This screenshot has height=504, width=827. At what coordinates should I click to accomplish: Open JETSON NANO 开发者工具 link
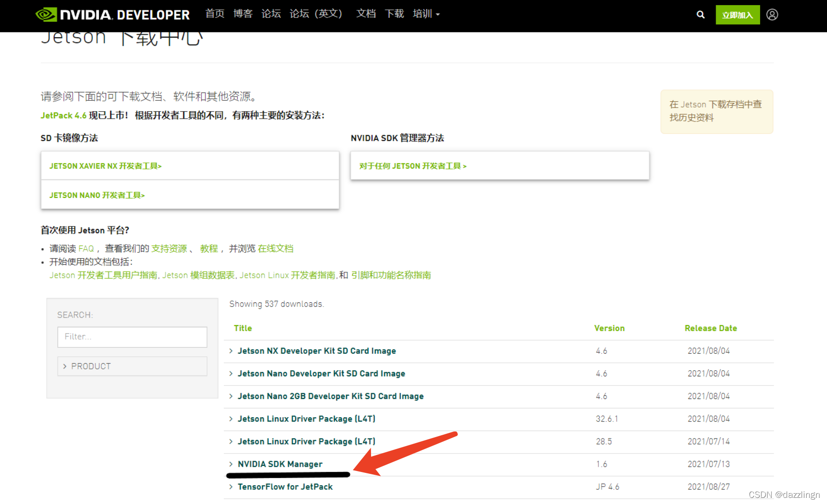[x=97, y=195]
